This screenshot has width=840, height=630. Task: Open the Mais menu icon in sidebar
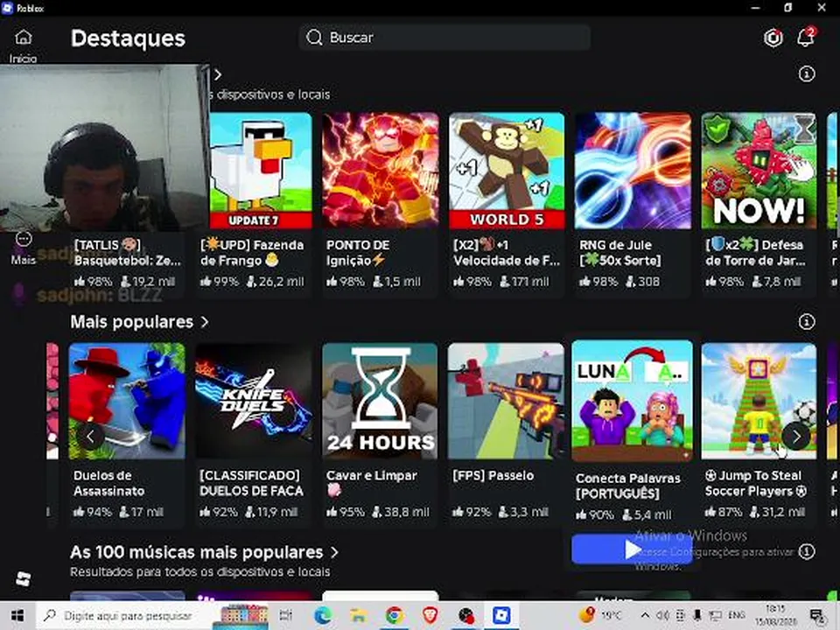(x=24, y=239)
